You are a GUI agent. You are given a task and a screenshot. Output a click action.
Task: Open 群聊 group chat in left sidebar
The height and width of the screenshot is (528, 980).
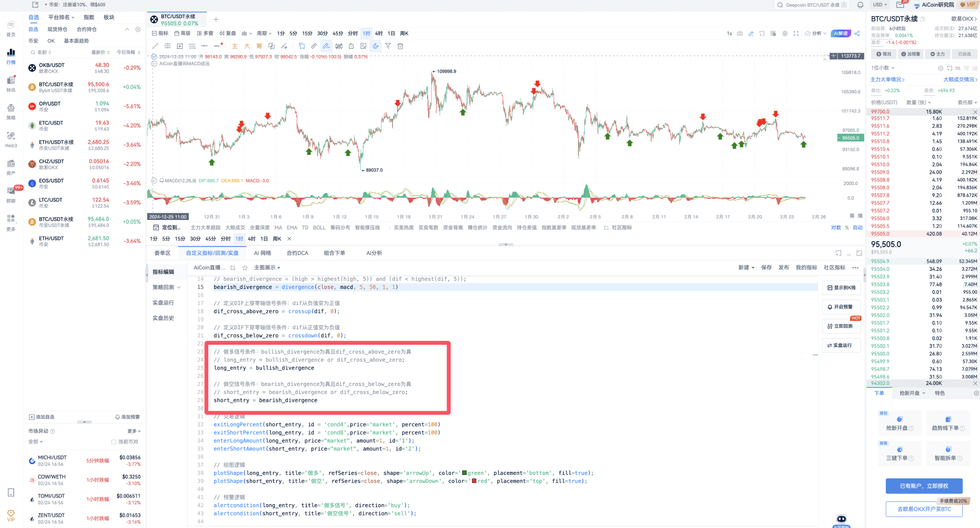[11, 195]
